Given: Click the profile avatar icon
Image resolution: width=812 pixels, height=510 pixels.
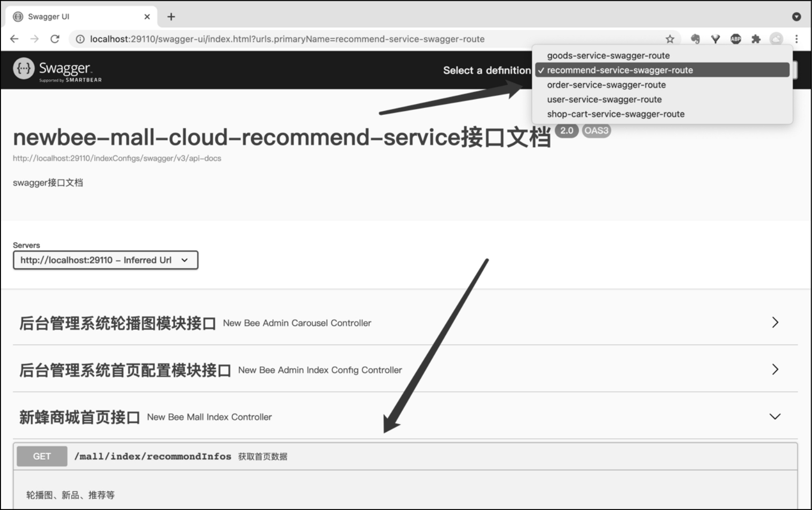Looking at the screenshot, I should (776, 39).
